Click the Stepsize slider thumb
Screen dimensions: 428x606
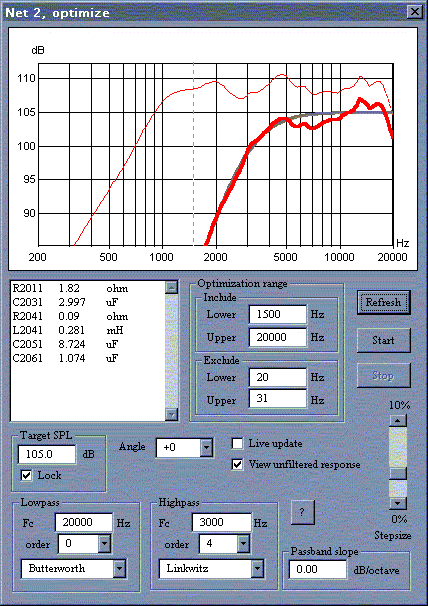398,473
